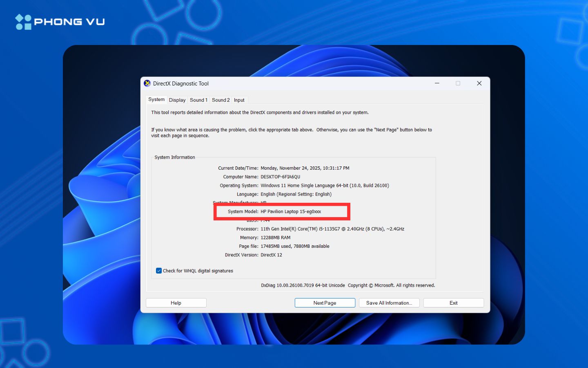Viewport: 588px width, 368px height.
Task: Click the Memory 12288MB RAM entry
Action: coord(275,238)
